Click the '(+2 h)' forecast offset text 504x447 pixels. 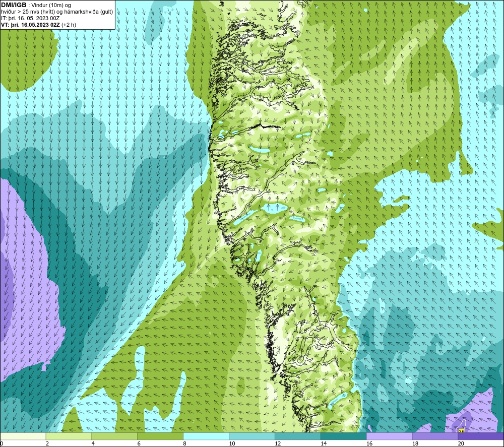point(69,25)
